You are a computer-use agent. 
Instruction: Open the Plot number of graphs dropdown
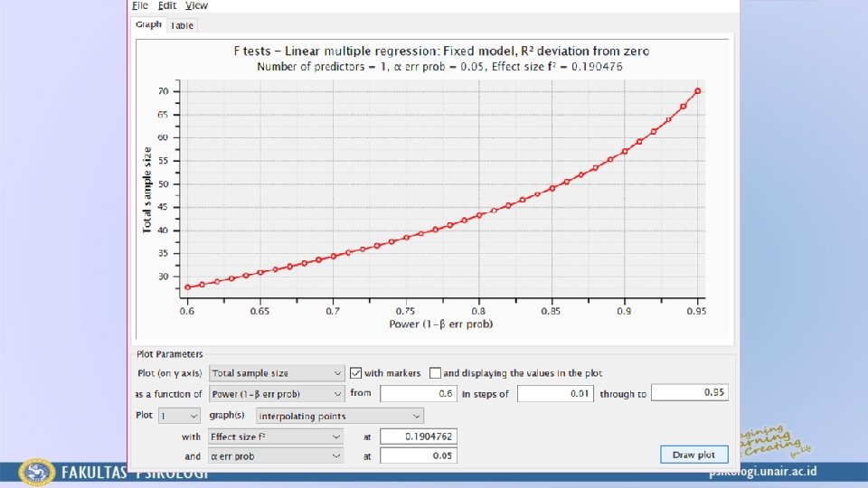179,416
